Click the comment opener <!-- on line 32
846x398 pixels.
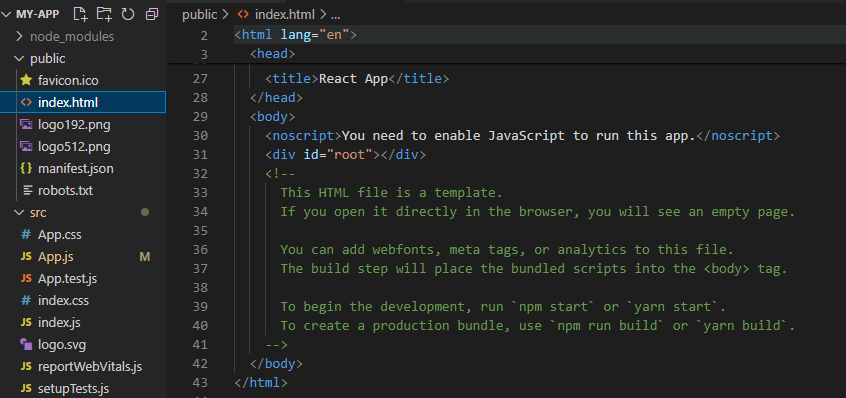point(280,174)
